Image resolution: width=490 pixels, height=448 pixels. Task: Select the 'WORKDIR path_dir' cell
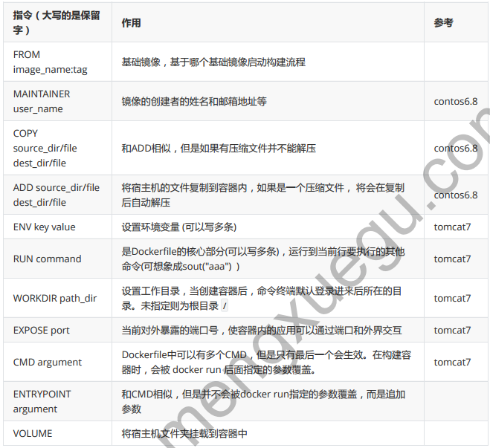pos(57,298)
